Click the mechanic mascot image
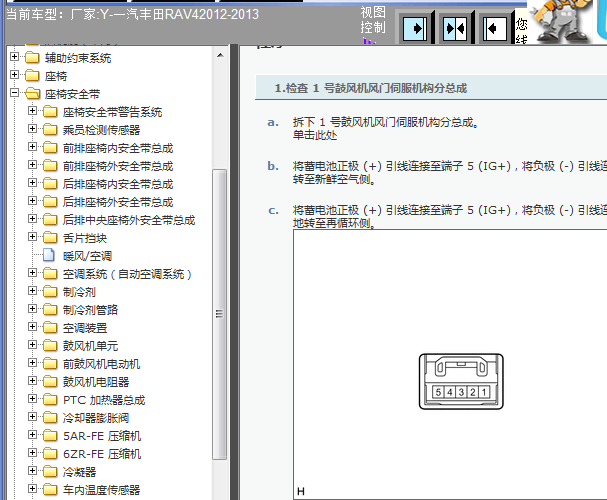This screenshot has width=607, height=500. tap(560, 20)
